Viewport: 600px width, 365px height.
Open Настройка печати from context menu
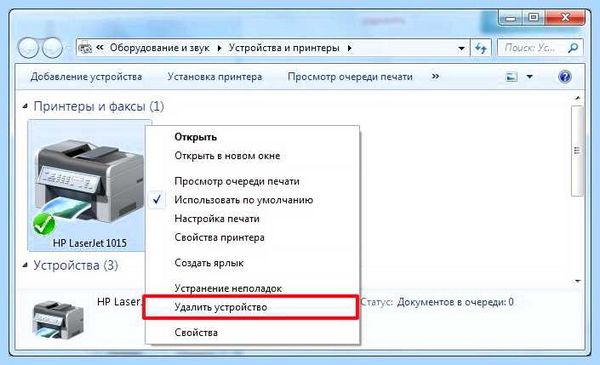click(x=252, y=218)
